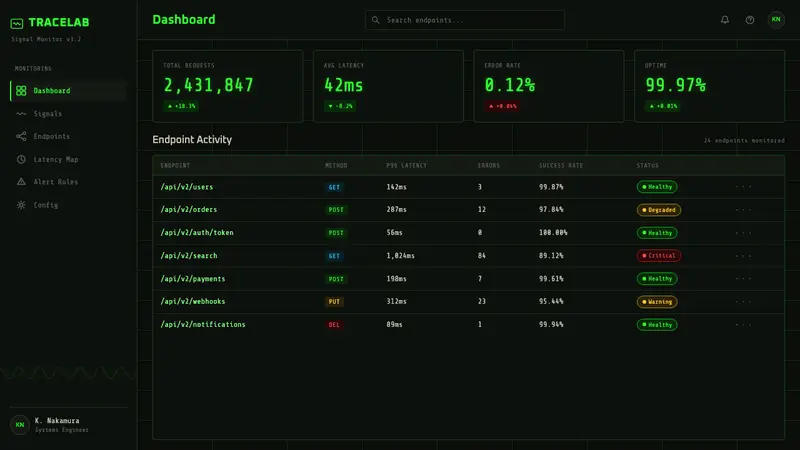Open the /api/v2/notifications endpoint

pos(203,324)
